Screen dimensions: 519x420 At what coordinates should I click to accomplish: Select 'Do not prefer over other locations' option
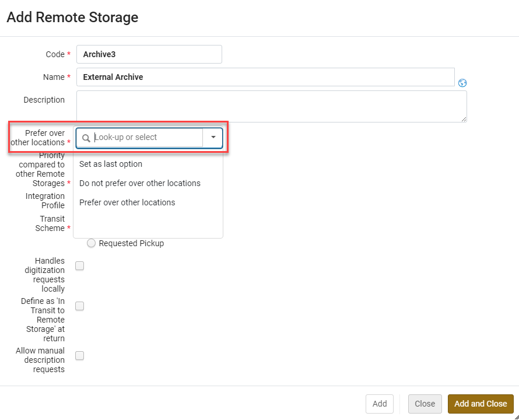[140, 183]
